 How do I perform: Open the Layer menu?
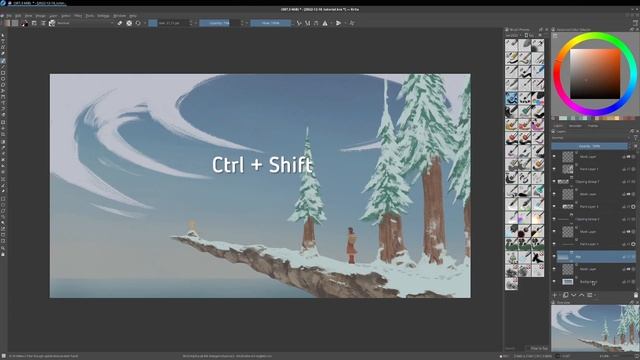pyautogui.click(x=53, y=16)
